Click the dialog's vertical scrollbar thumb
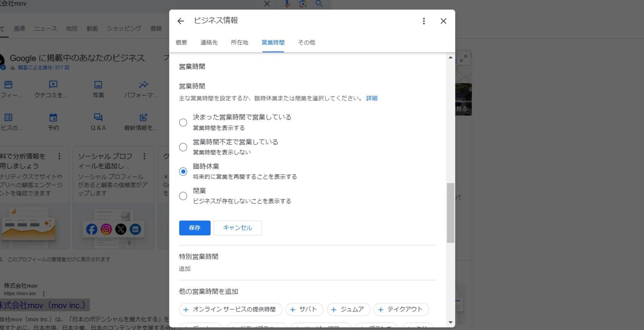Image resolution: width=644 pixels, height=330 pixels. (450, 213)
